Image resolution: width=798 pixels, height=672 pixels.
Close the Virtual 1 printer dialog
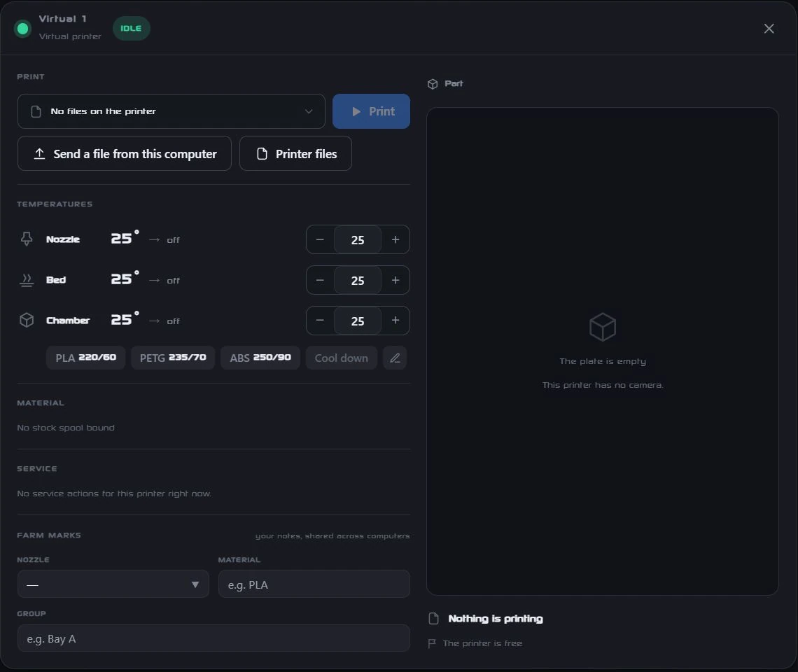(x=769, y=29)
